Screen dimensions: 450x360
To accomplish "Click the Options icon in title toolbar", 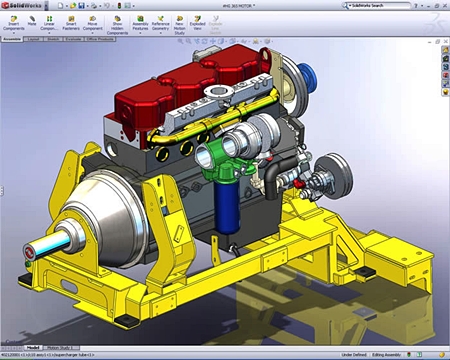I will pos(128,6).
